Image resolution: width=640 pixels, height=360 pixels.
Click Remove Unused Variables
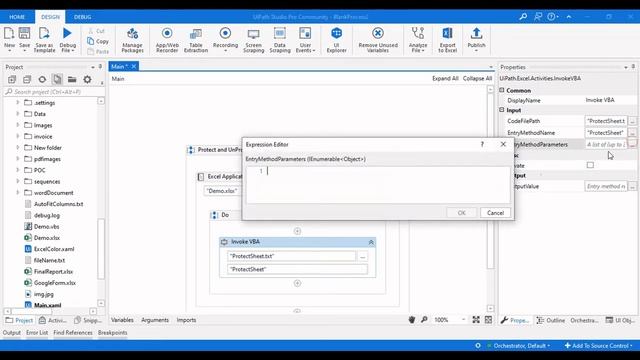378,40
